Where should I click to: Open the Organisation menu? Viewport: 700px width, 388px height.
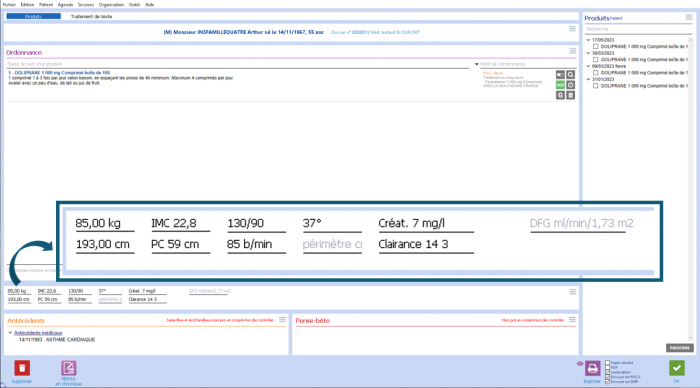click(x=111, y=4)
